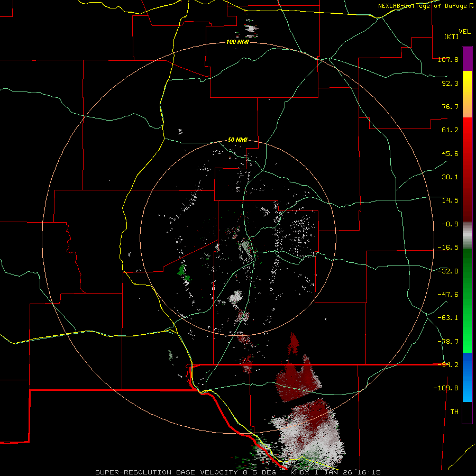Screen dimensions: 476x476
Task: Click the green inbound velocity patch on the map
Action: pyautogui.click(x=182, y=270)
